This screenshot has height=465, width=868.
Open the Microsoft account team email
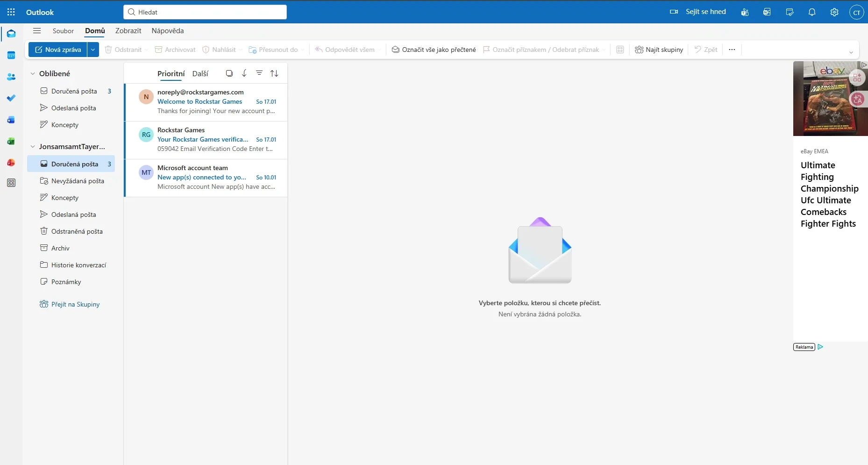(206, 177)
